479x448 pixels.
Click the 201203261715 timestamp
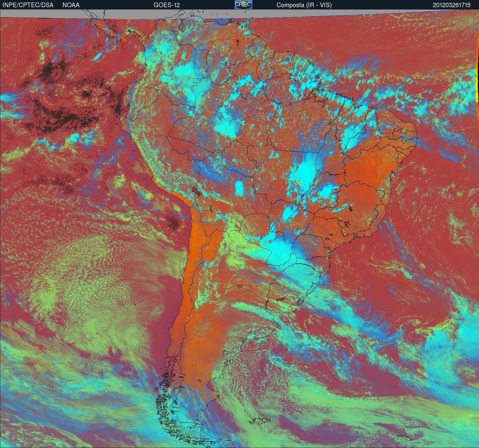click(452, 5)
